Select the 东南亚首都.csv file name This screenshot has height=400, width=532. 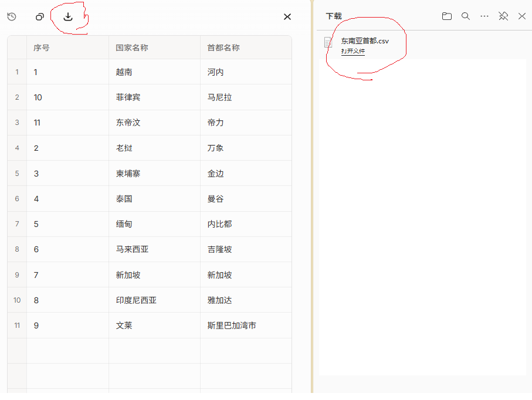(x=365, y=41)
